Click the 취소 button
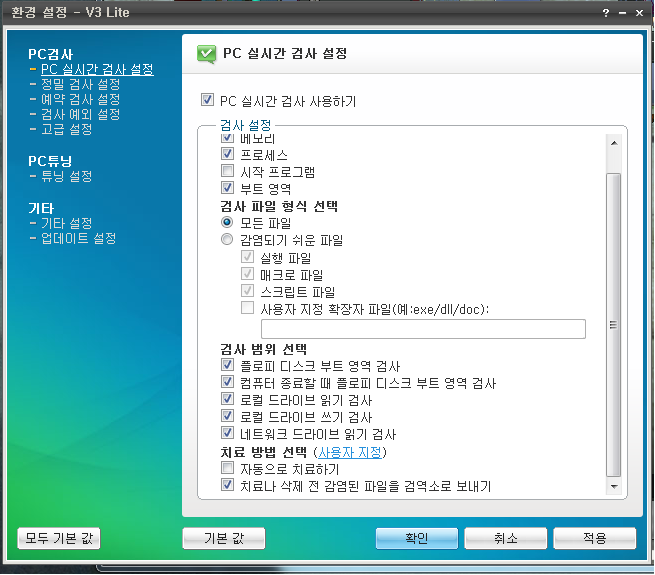 (x=505, y=538)
